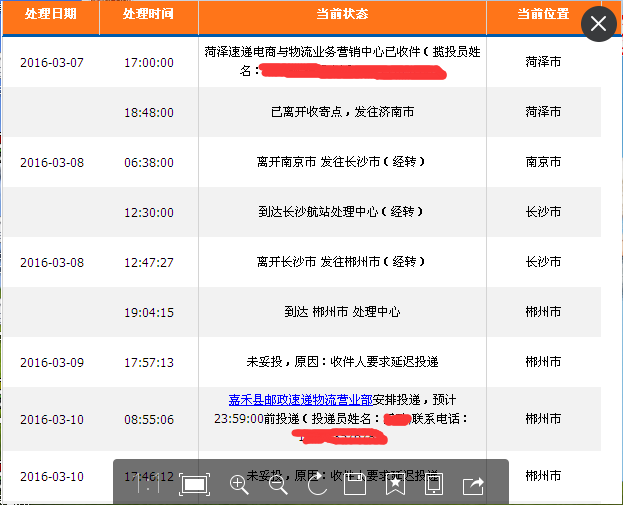Image resolution: width=623 pixels, height=505 pixels.
Task: Open the 嘉禾县邮政速递物流营业部 link
Action: (284, 399)
